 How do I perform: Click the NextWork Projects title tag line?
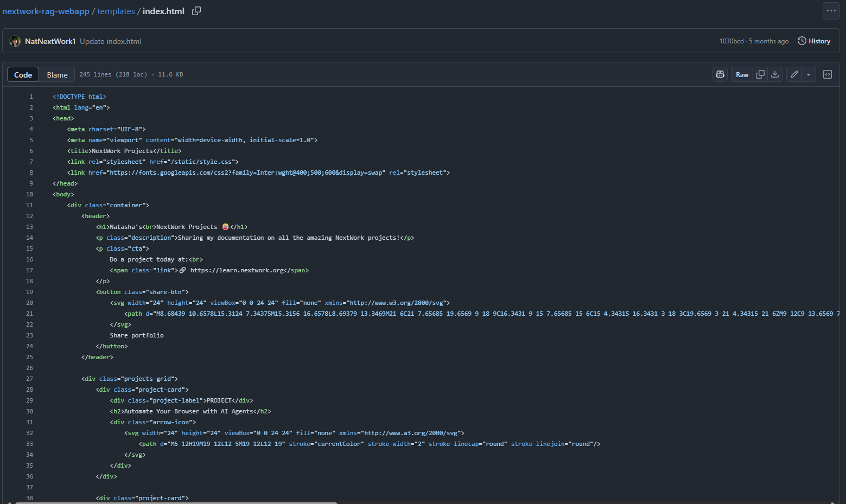pos(124,151)
